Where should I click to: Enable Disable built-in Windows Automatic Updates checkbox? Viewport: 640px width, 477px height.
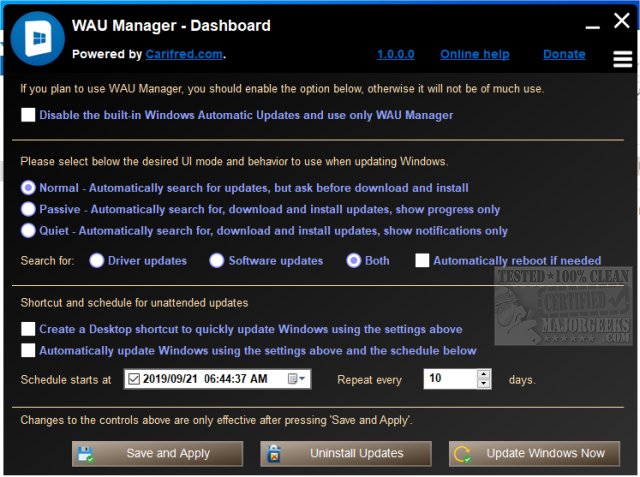point(29,115)
